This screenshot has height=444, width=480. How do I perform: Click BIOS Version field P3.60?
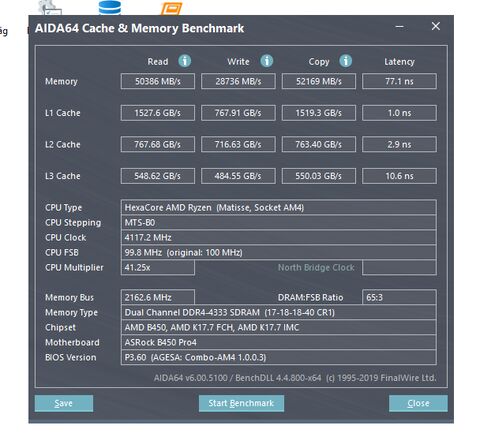pyautogui.click(x=279, y=358)
